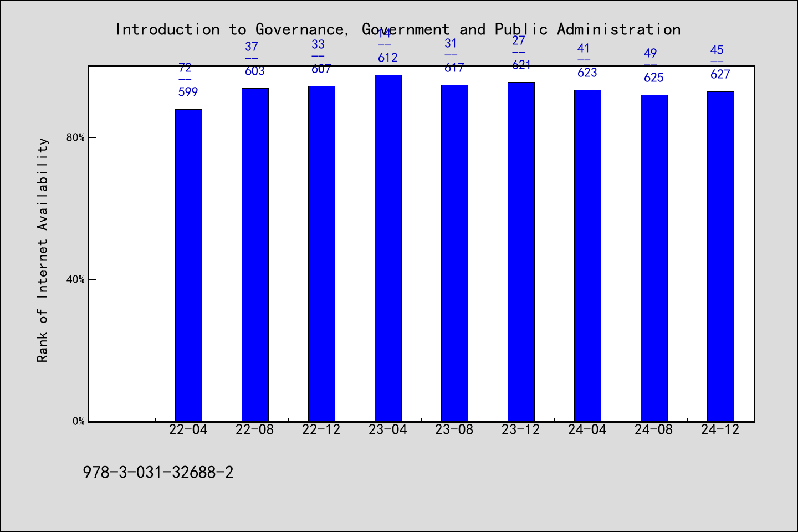Click the data label 607
This screenshot has width=798, height=532.
click(x=321, y=69)
